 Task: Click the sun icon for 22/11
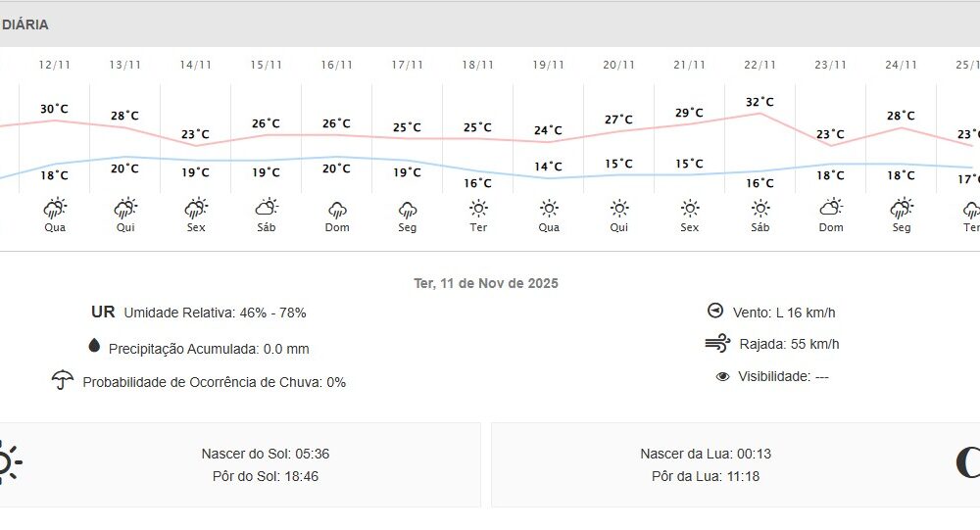tap(760, 208)
